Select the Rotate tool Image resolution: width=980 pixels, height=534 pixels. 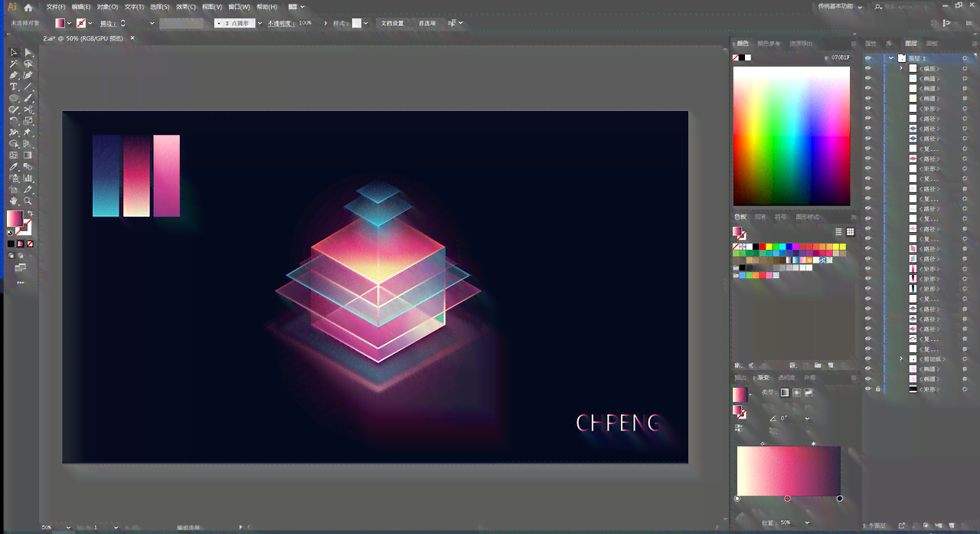pos(14,121)
